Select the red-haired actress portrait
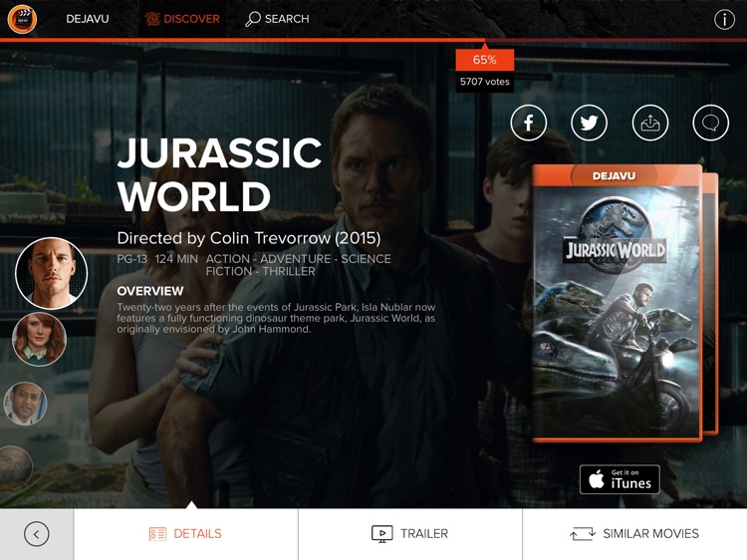Viewport: 747px width, 560px height. [x=39, y=340]
